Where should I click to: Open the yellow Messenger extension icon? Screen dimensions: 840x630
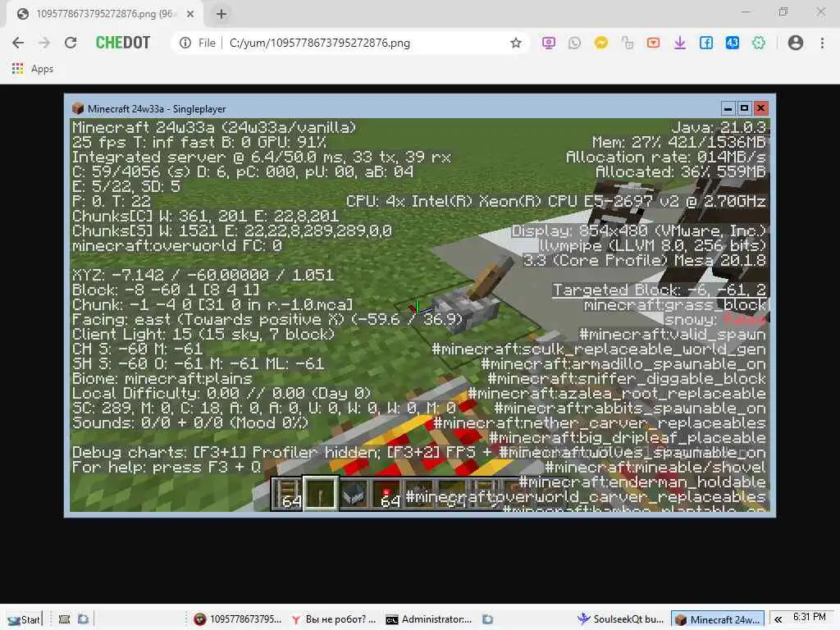[x=601, y=43]
